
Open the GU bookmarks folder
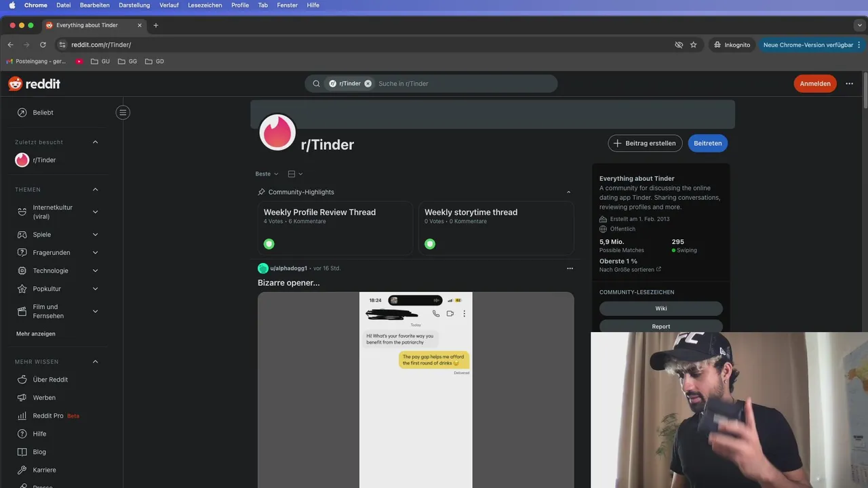tap(100, 61)
